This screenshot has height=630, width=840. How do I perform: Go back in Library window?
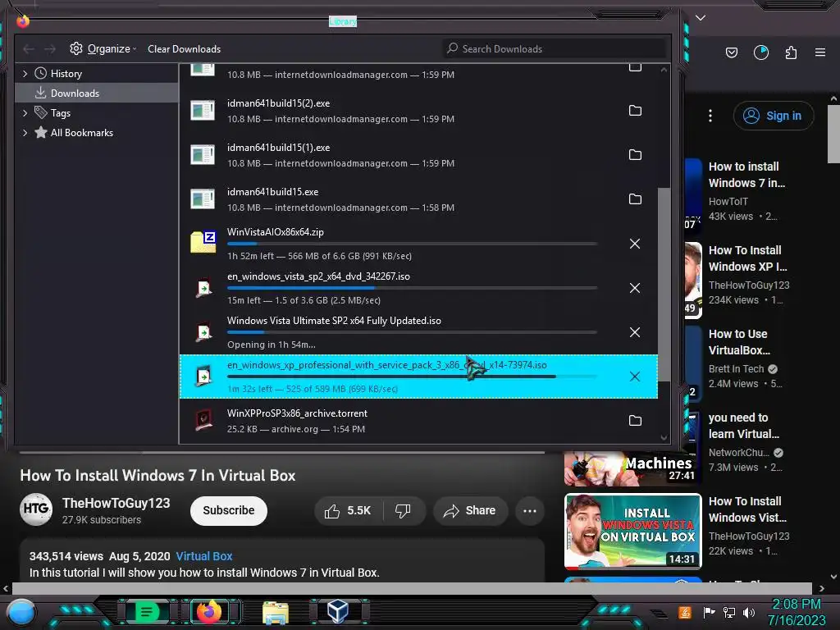[x=29, y=49]
